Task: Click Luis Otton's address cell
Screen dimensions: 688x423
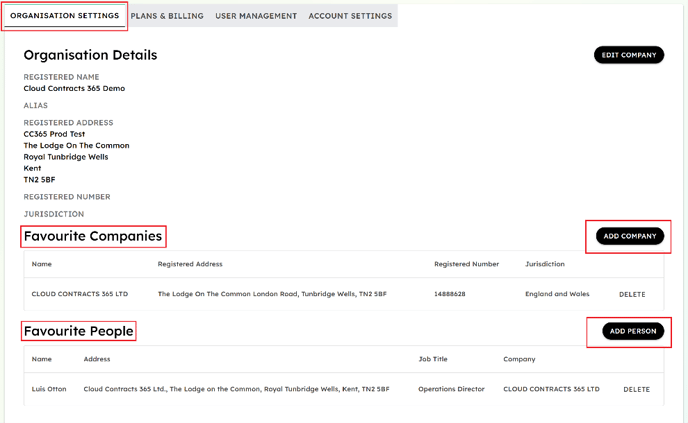Action: 236,389
